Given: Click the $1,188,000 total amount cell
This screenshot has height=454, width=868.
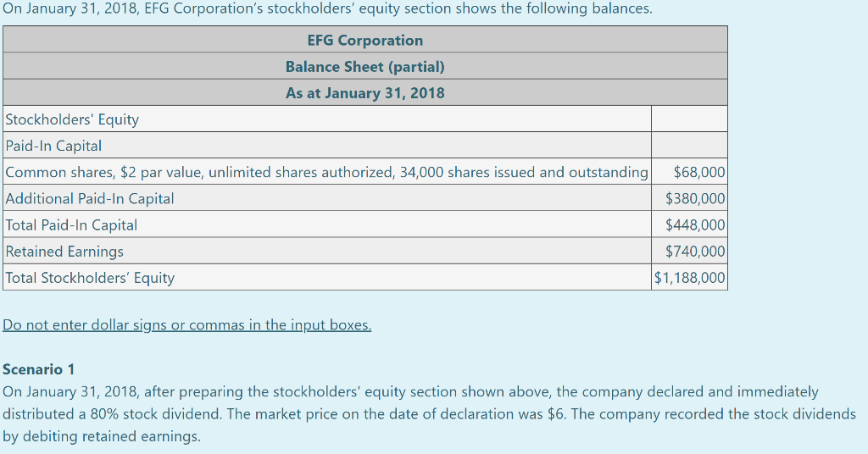Looking at the screenshot, I should [690, 277].
